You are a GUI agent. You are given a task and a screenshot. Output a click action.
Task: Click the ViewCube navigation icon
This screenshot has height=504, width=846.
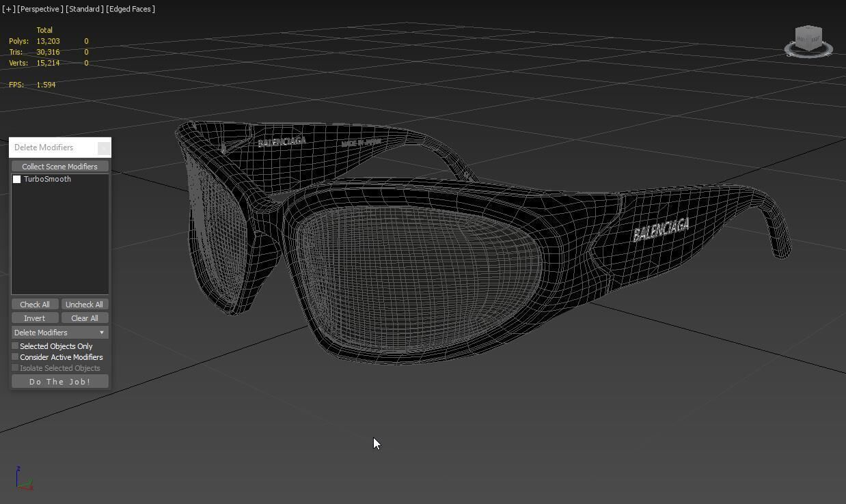pos(808,42)
